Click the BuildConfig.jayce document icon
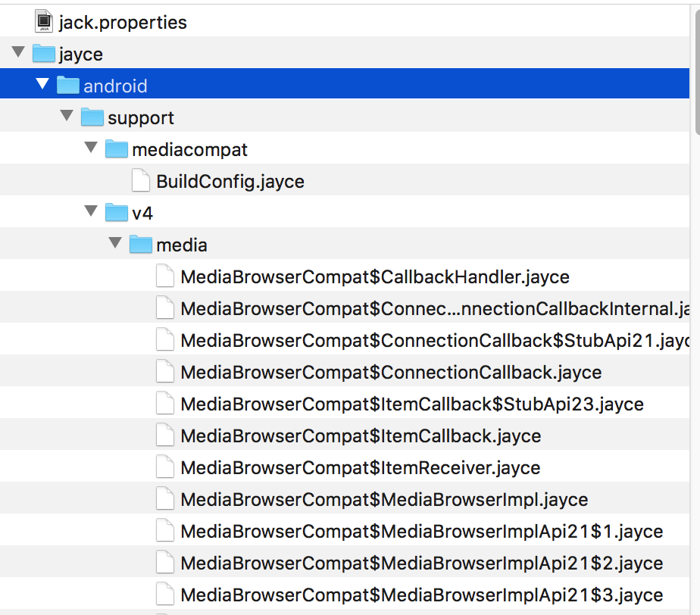The width and height of the screenshot is (700, 615). coord(141,181)
